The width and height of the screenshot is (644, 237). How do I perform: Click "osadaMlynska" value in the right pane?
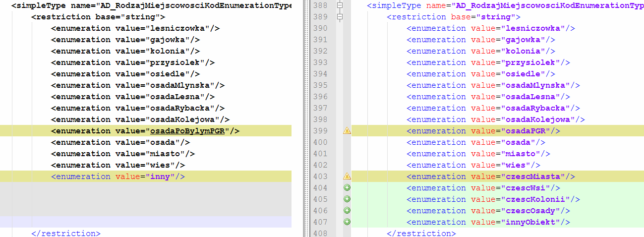[x=535, y=85]
